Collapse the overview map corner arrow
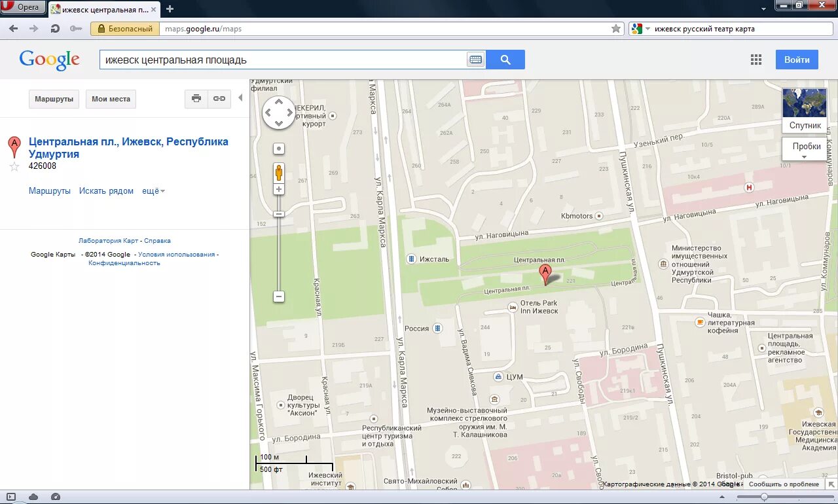 (832, 484)
